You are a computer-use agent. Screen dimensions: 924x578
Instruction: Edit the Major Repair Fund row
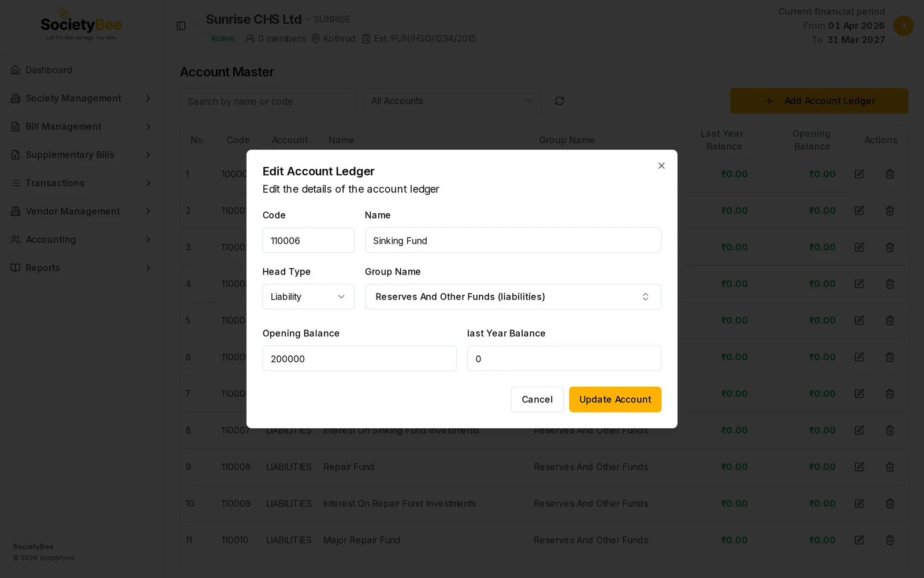coord(859,540)
